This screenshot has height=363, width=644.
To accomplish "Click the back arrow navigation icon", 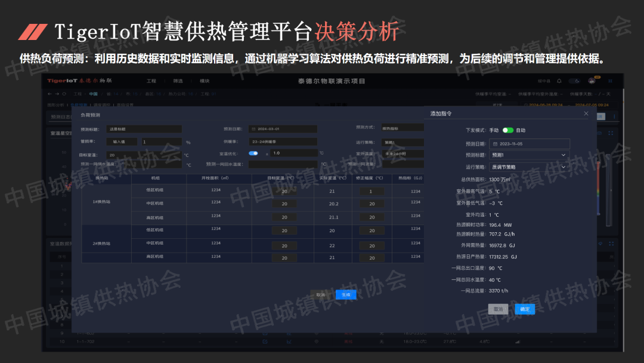I will (x=49, y=94).
